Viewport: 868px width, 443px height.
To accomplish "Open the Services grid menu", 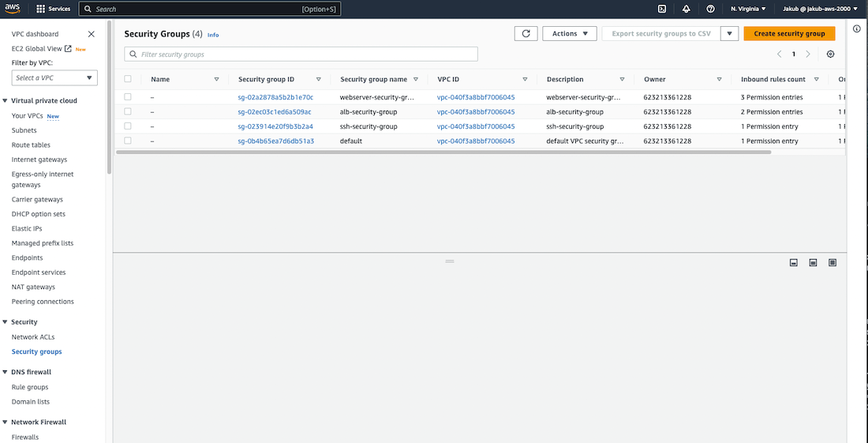I will point(41,9).
